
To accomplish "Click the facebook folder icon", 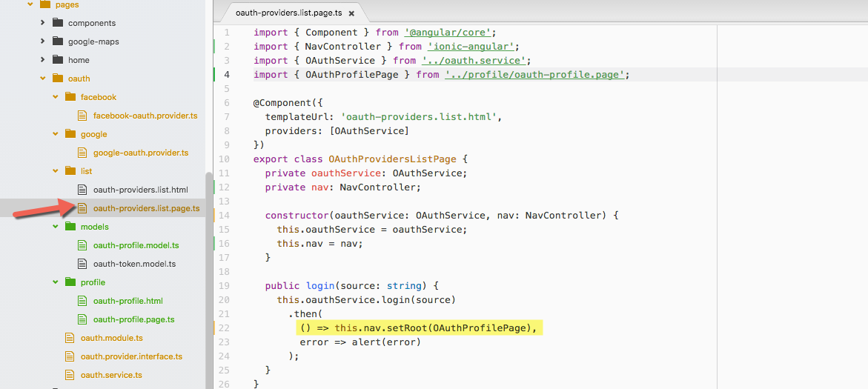I will tap(70, 97).
